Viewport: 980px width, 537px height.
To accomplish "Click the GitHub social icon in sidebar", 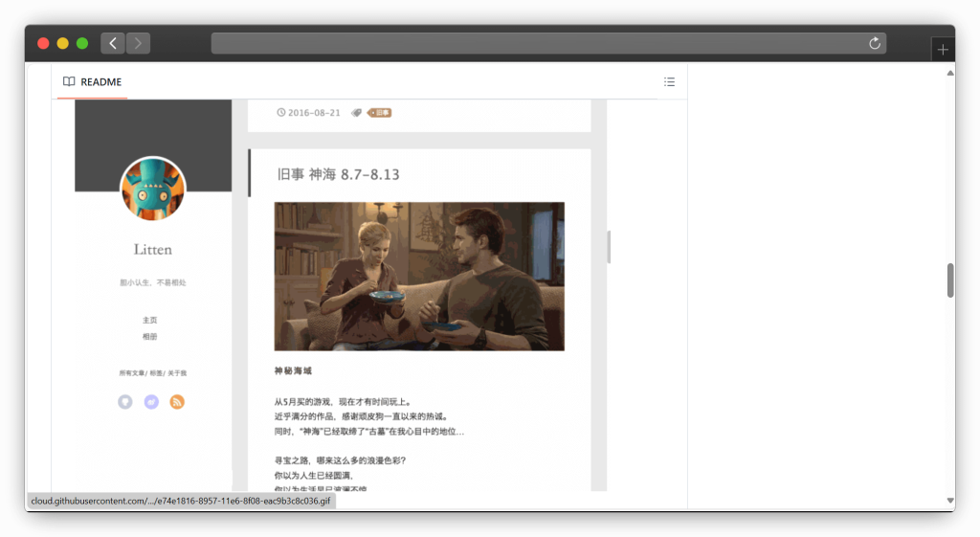I will click(125, 402).
